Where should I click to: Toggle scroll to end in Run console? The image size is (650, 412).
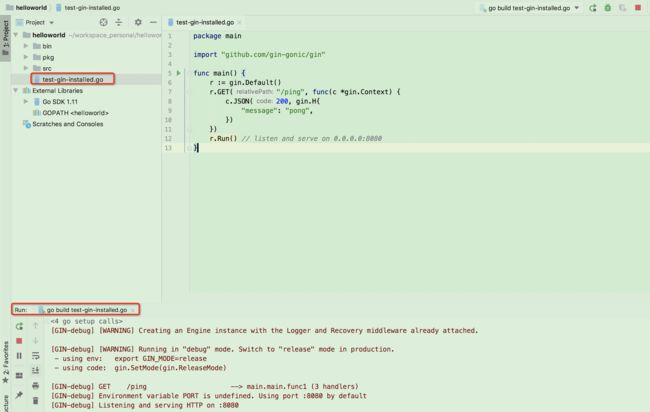pyautogui.click(x=36, y=371)
